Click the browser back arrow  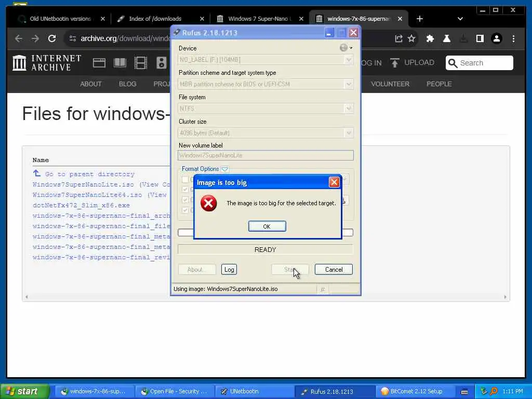(19, 38)
